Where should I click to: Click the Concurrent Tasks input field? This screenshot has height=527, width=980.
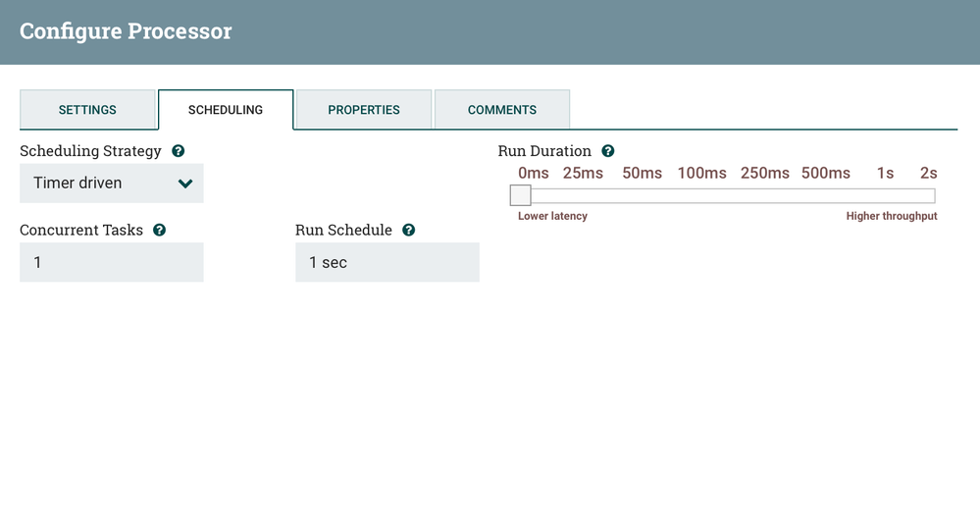point(111,263)
